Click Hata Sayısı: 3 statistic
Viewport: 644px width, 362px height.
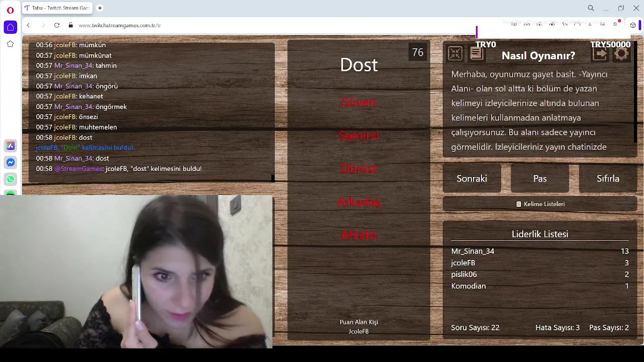[557, 328]
